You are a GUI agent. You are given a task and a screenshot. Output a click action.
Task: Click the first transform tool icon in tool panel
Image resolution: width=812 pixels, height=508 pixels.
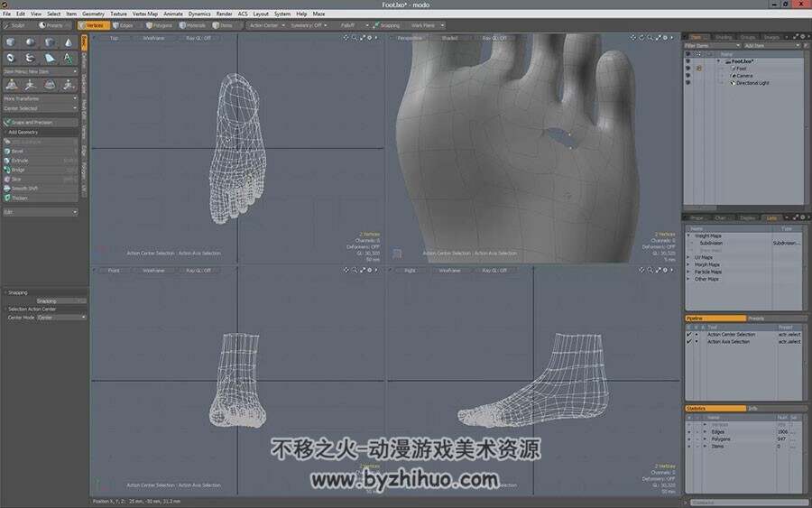pyautogui.click(x=12, y=85)
